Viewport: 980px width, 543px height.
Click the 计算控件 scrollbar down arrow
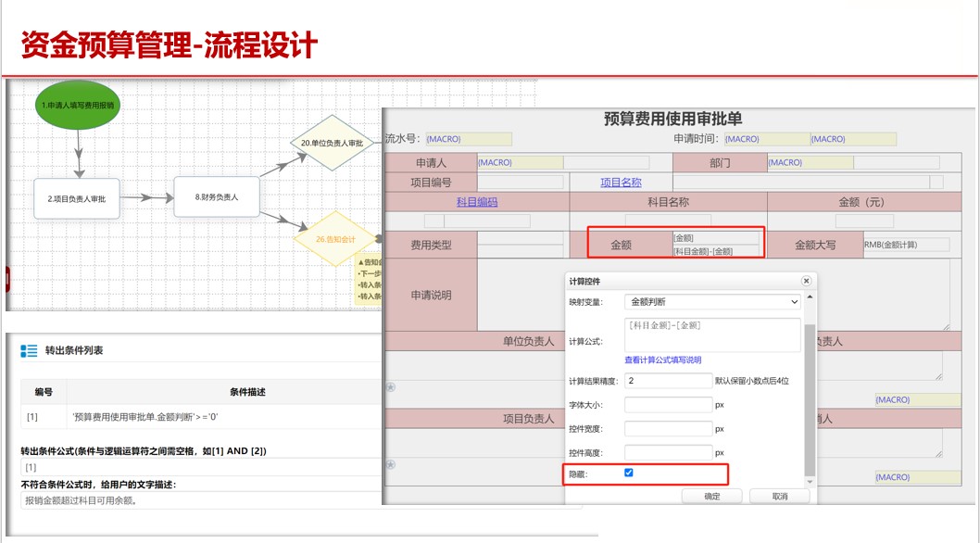(810, 482)
